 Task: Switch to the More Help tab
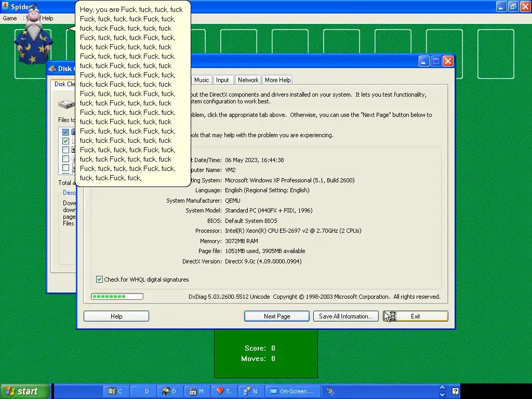click(277, 79)
